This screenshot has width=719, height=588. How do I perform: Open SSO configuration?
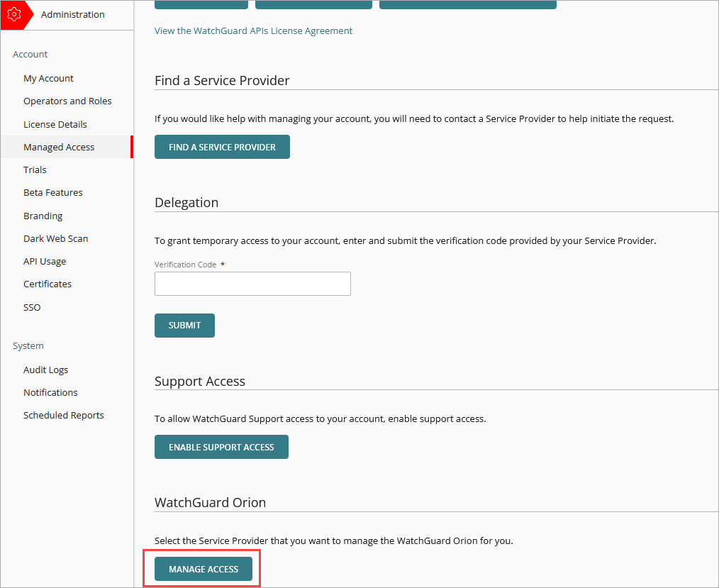32,307
